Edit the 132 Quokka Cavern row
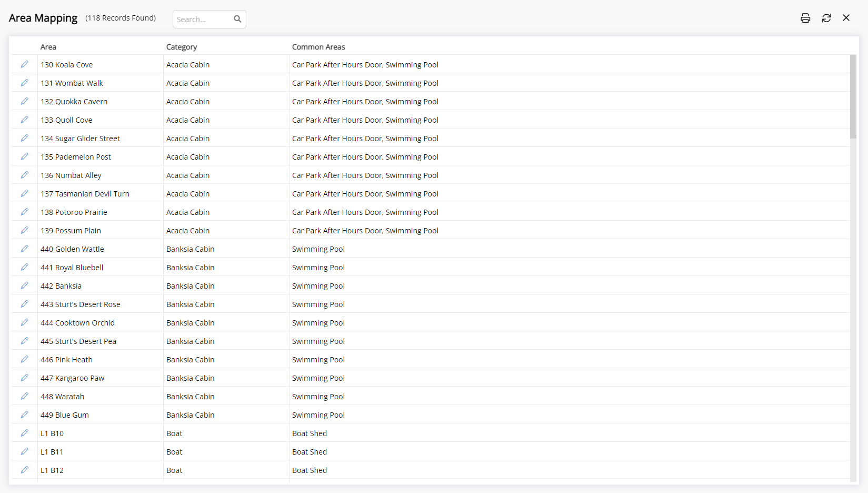The image size is (868, 493). point(24,101)
